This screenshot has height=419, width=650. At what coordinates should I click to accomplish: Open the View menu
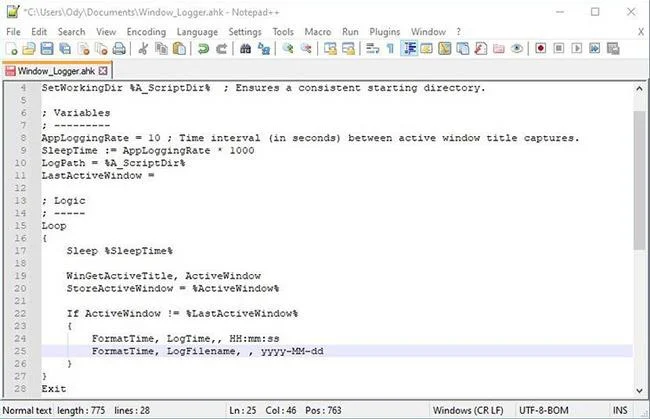(x=106, y=32)
